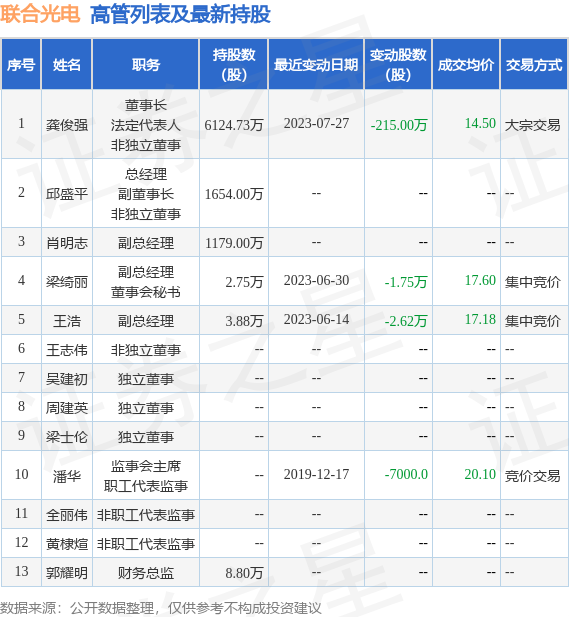Click the 联合光电 title text
This screenshot has height=617, width=569.
pos(40,15)
